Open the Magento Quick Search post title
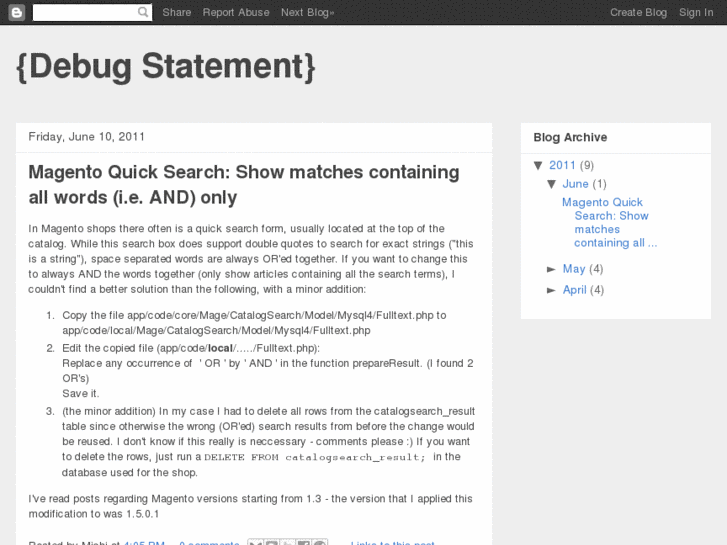Image resolution: width=727 pixels, height=545 pixels. (x=244, y=185)
